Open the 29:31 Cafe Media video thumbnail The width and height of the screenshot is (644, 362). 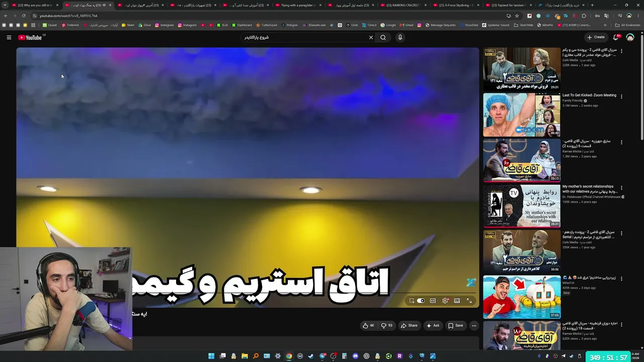(x=522, y=69)
